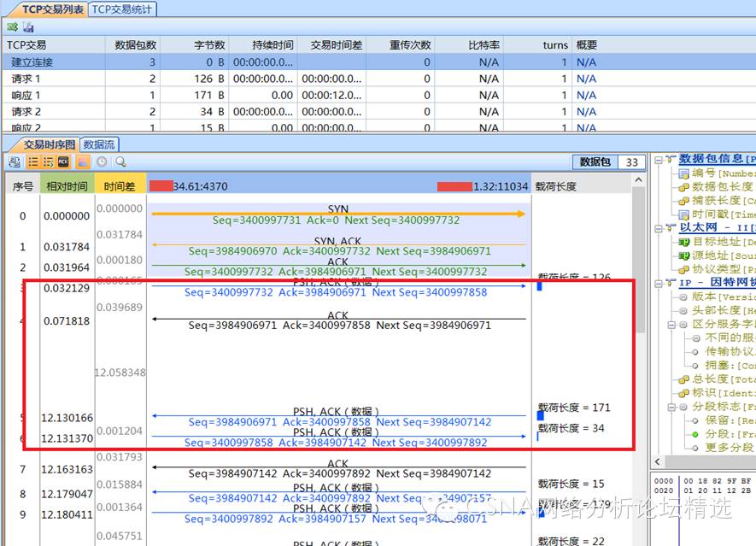Click the 目标地址 field icon
This screenshot has width=756, height=546.
[683, 242]
